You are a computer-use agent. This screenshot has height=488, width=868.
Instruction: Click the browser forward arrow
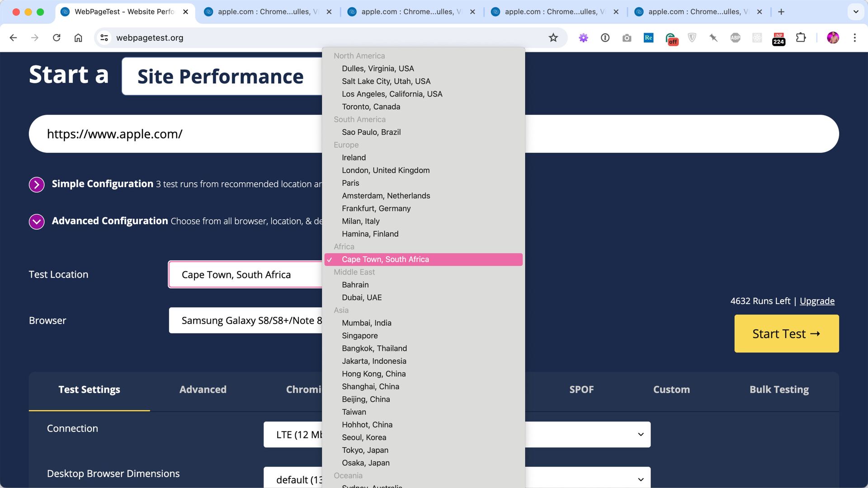(35, 38)
